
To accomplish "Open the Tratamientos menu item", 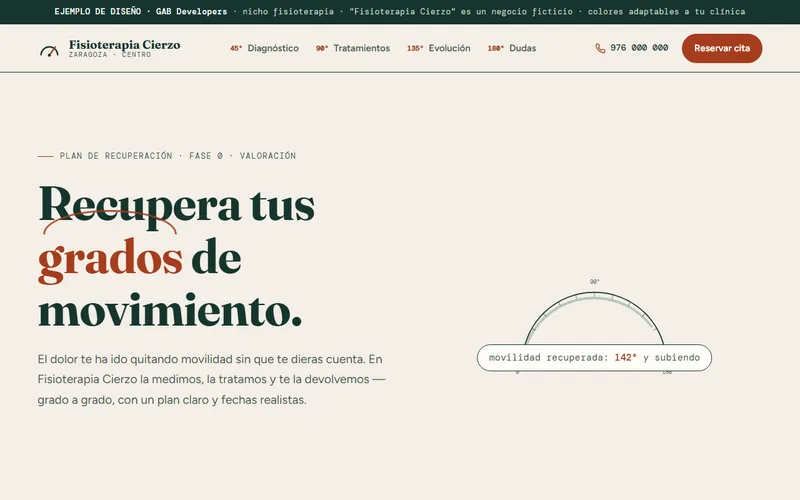I will pyautogui.click(x=353, y=48).
